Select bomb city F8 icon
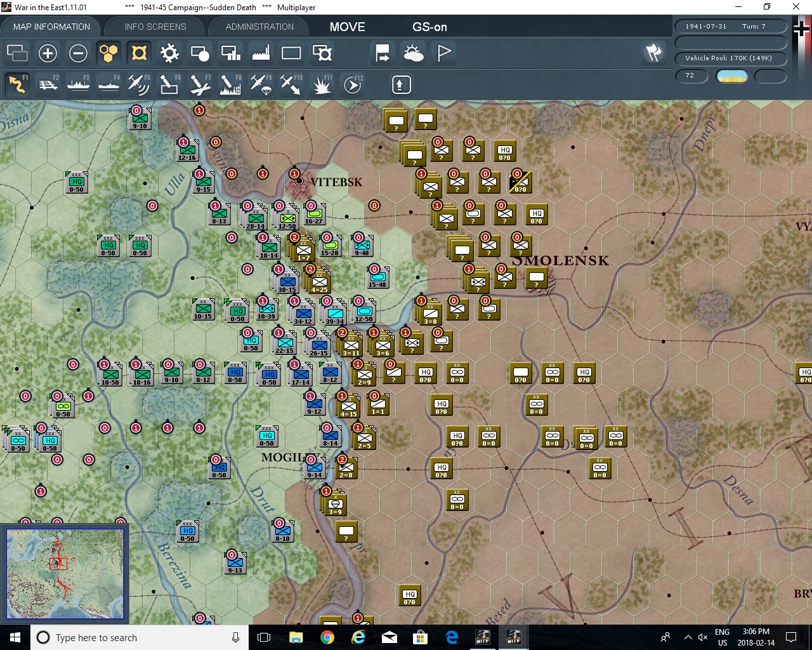The height and width of the screenshot is (650, 812). [x=230, y=84]
